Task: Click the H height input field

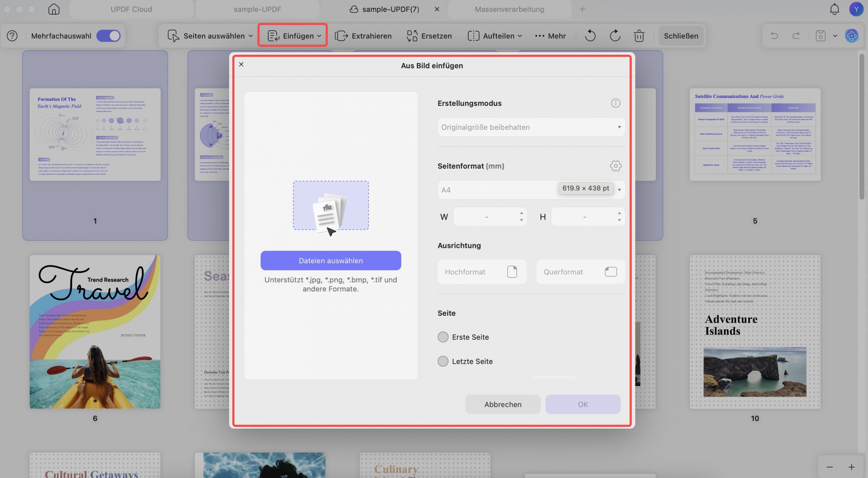Action: click(588, 217)
